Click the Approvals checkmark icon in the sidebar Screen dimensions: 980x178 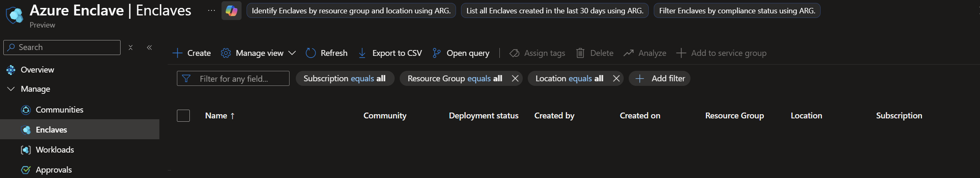click(26, 170)
